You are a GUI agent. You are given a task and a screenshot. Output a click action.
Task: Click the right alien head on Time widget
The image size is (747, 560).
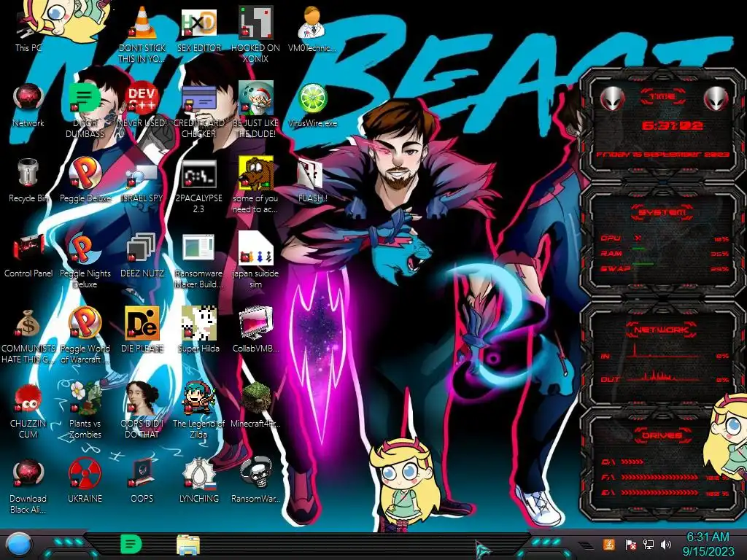click(716, 99)
